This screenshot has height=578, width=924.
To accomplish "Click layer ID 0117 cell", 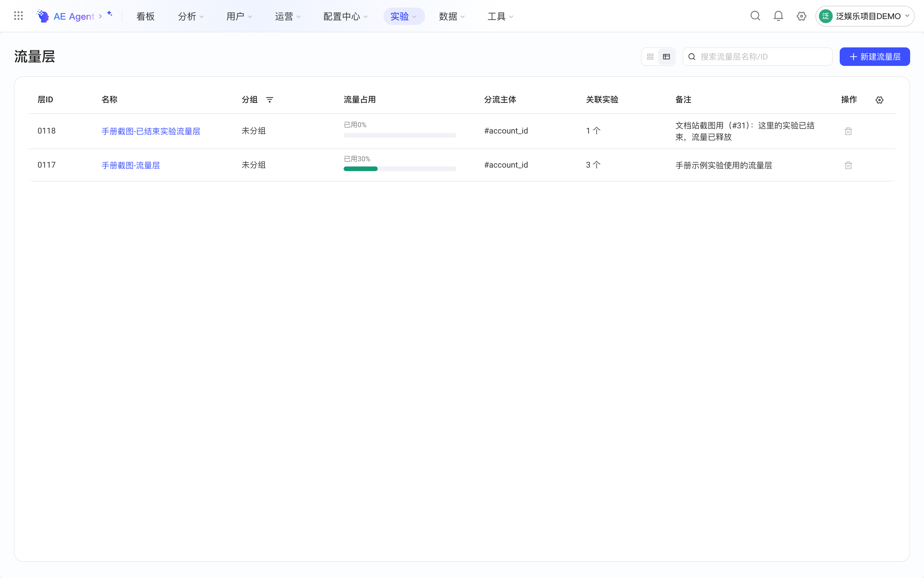I will click(x=46, y=165).
